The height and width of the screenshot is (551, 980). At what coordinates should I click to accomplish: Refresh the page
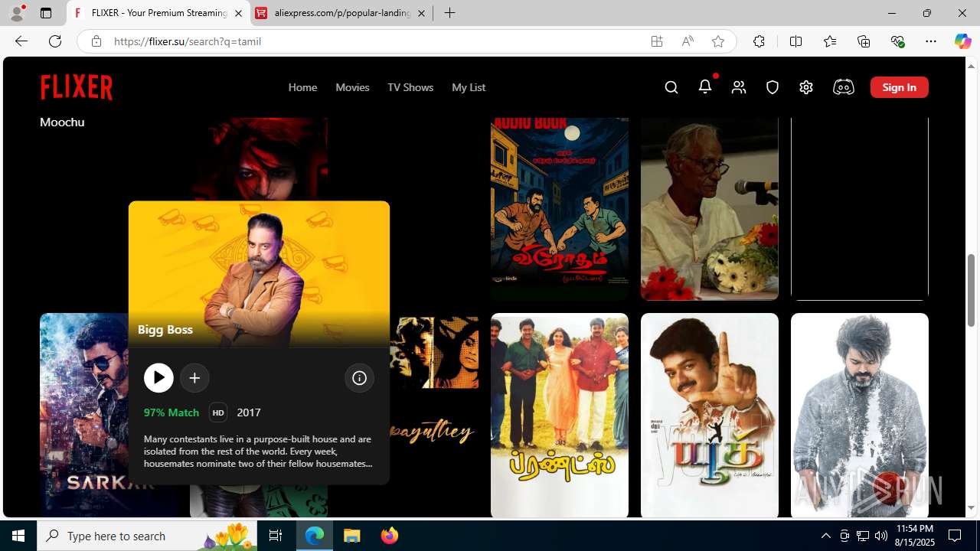[55, 41]
